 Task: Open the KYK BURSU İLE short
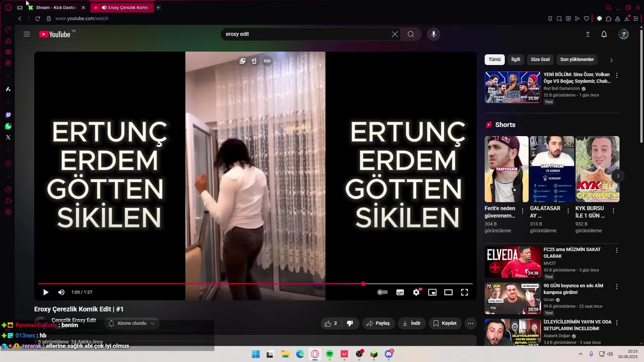(597, 169)
